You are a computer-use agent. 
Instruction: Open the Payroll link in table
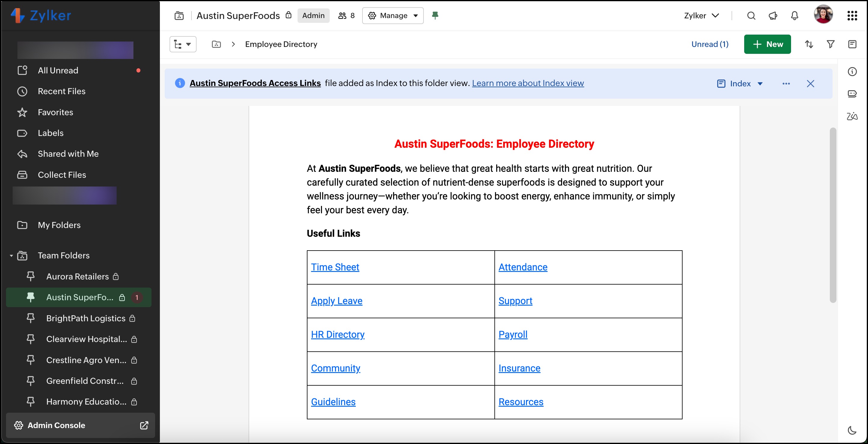(x=513, y=335)
